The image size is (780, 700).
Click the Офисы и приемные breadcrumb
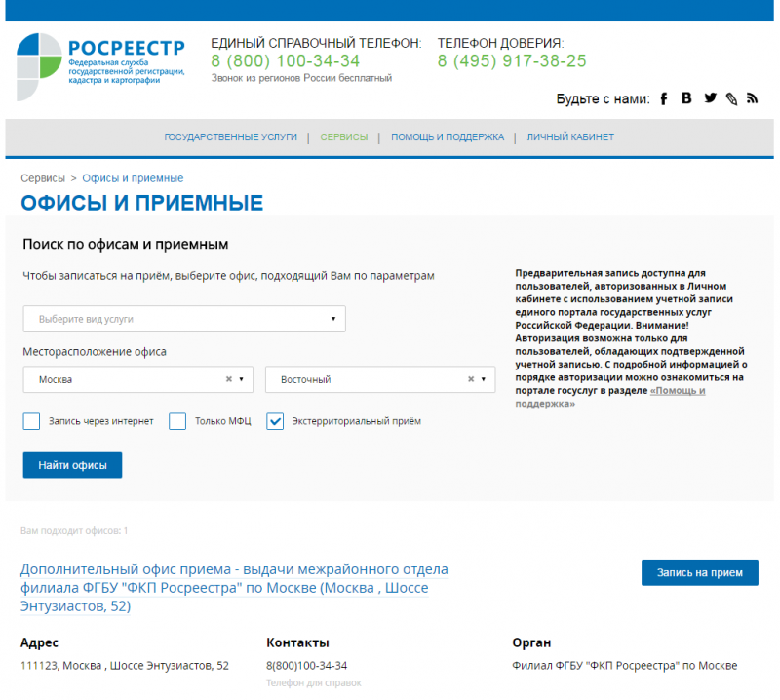point(133,178)
